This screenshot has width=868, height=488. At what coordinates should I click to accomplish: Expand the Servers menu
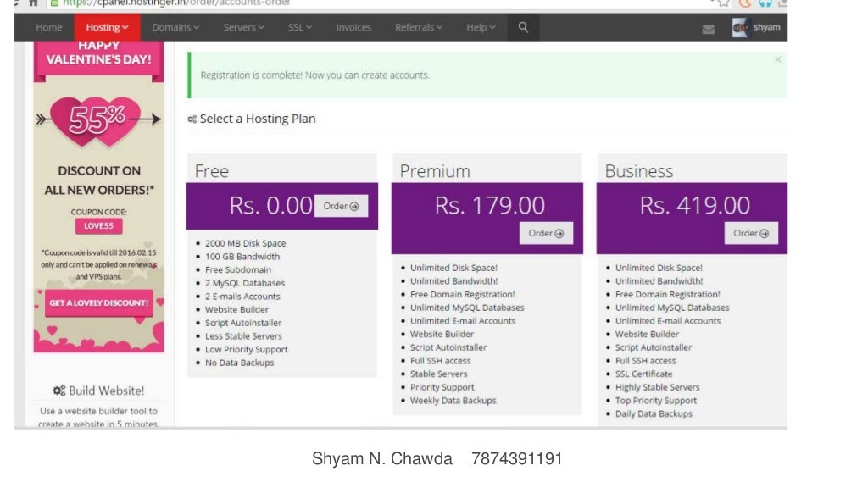pyautogui.click(x=243, y=27)
